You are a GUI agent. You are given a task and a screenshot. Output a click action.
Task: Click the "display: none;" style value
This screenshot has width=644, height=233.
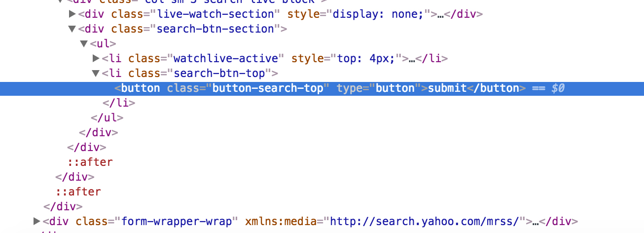(378, 14)
